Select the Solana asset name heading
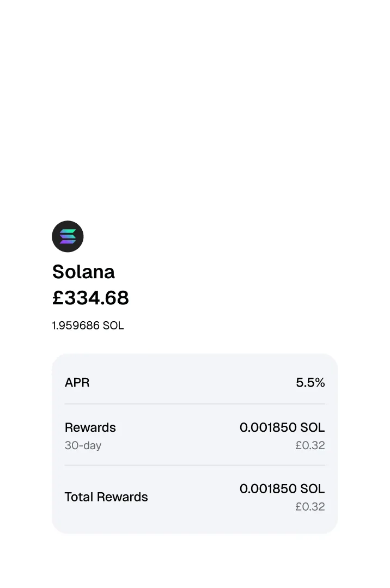This screenshot has width=390, height=588. click(x=83, y=272)
